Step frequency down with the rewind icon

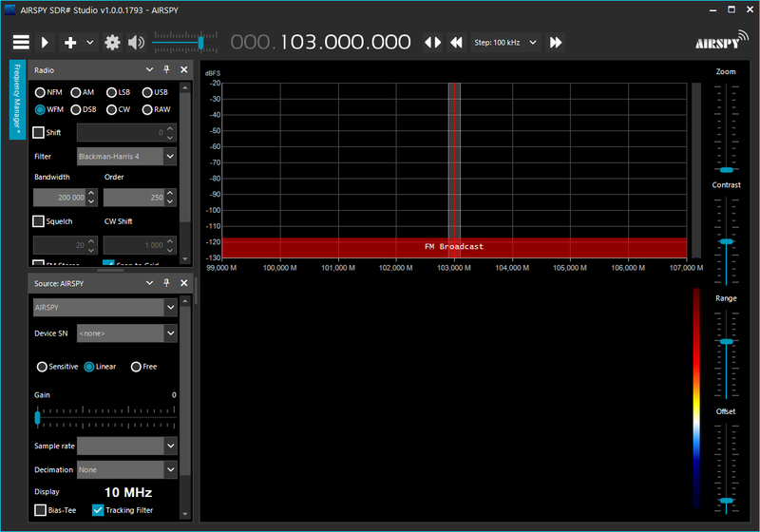(x=456, y=43)
